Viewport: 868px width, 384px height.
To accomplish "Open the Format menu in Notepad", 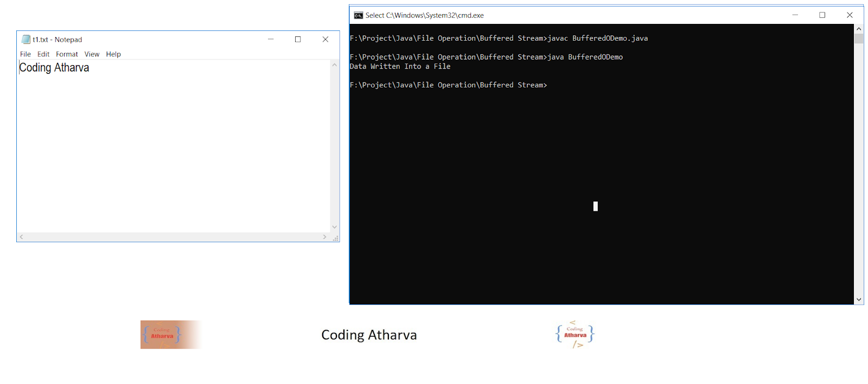I will pos(67,54).
